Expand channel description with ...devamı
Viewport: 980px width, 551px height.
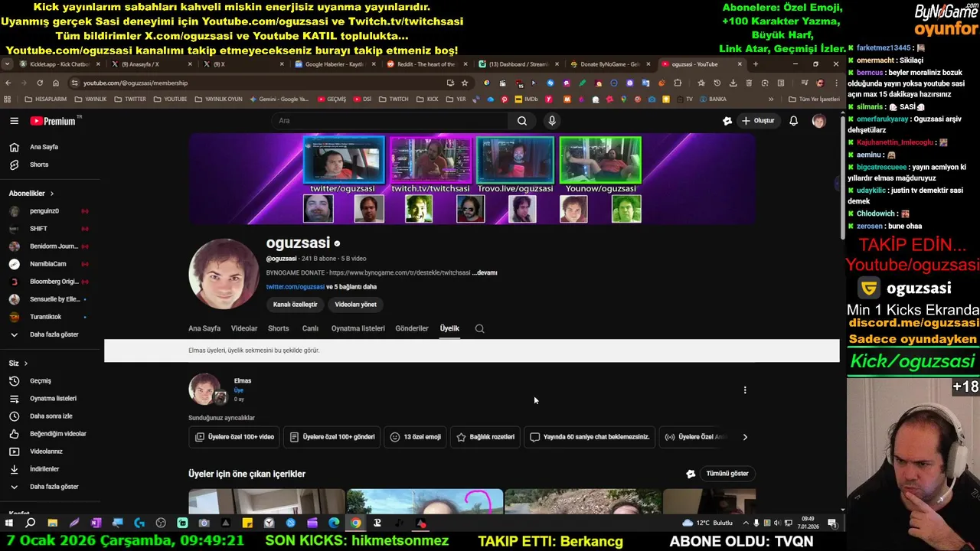tap(485, 272)
